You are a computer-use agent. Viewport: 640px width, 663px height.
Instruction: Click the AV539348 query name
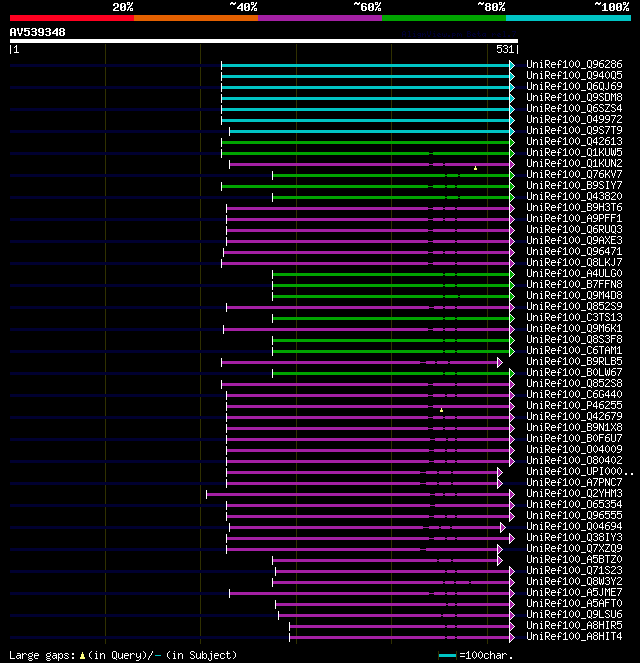pyautogui.click(x=38, y=32)
